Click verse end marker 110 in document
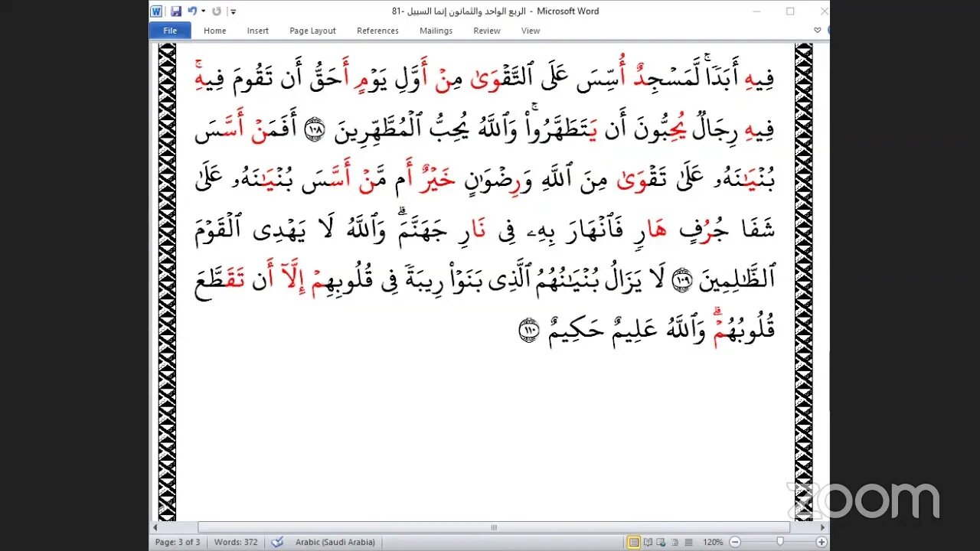 click(x=528, y=331)
